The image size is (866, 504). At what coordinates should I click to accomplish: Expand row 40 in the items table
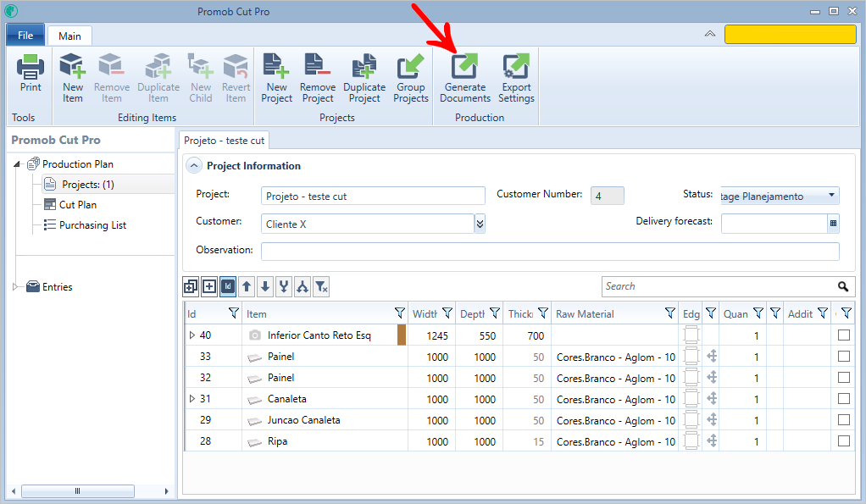[x=192, y=335]
